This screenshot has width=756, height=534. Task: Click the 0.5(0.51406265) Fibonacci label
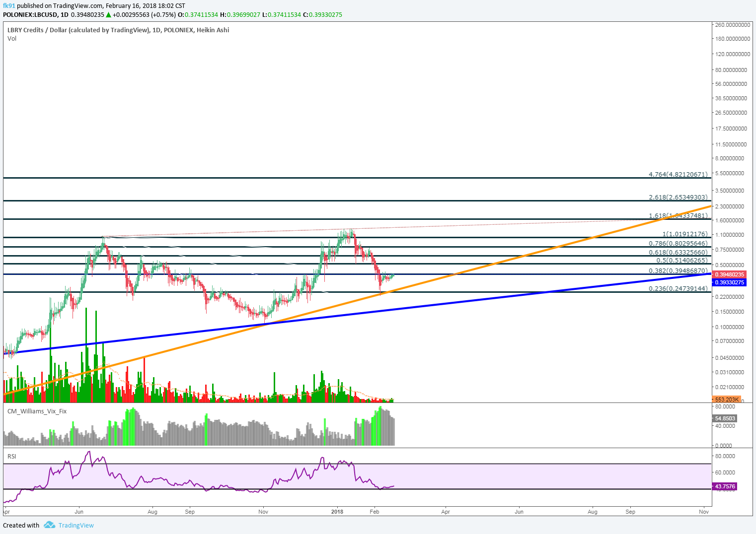pyautogui.click(x=682, y=260)
